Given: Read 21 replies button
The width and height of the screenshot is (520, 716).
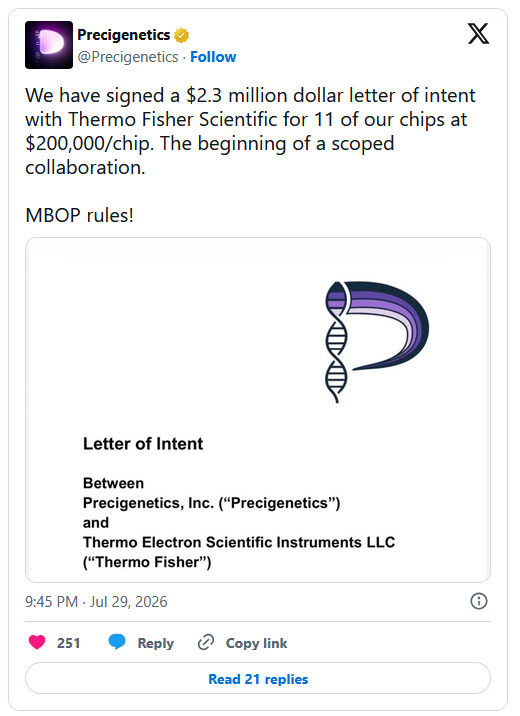Looking at the screenshot, I should (x=258, y=679).
